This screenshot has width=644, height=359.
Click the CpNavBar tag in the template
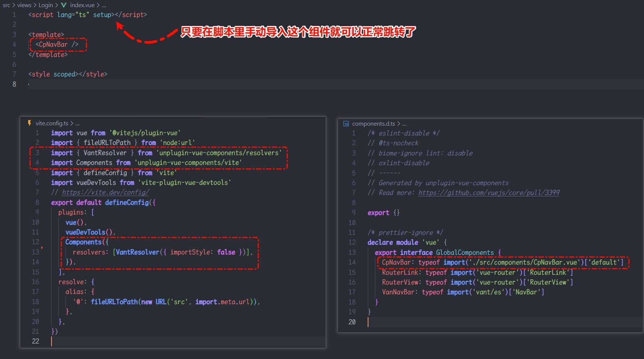[x=57, y=44]
